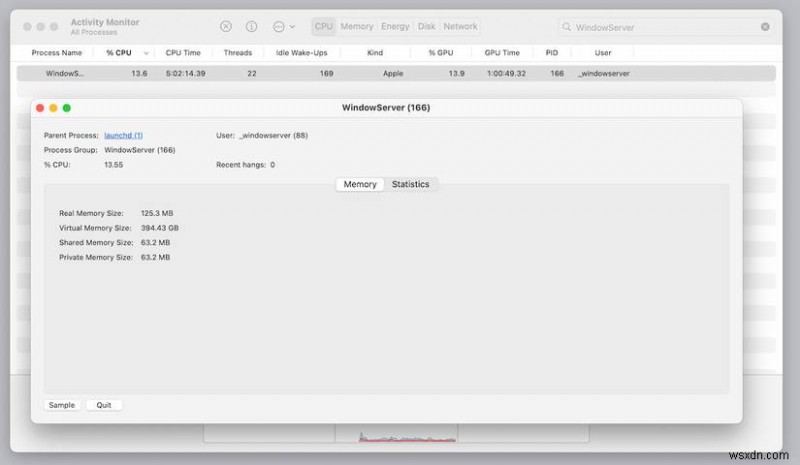
Task: Sort by CPU Time column
Action: tap(183, 53)
